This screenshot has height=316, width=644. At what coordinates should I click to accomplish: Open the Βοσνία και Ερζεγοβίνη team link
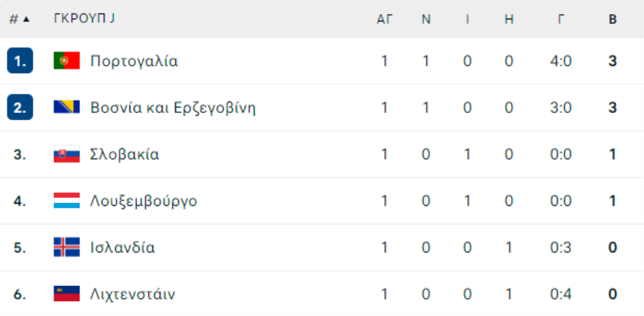[173, 108]
